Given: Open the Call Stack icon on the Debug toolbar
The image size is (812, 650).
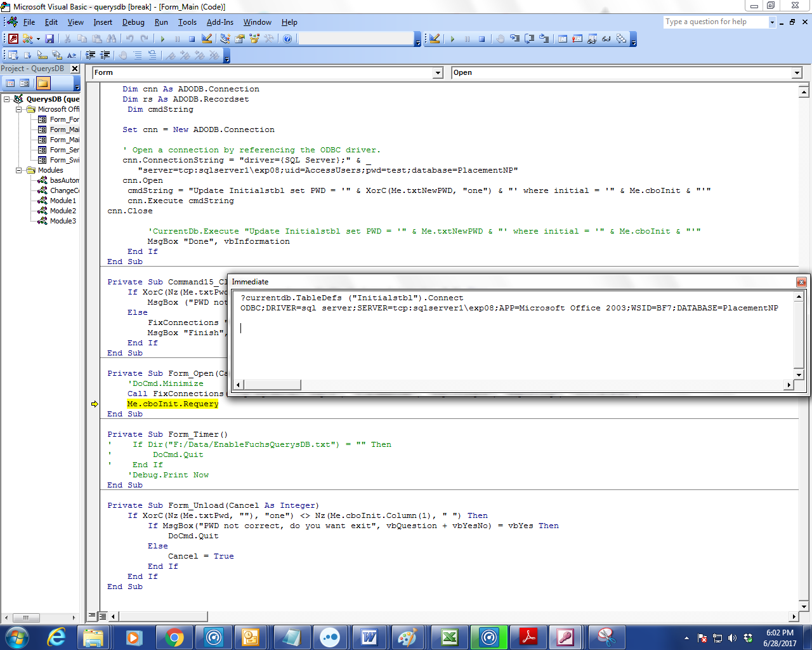Looking at the screenshot, I should click(621, 39).
